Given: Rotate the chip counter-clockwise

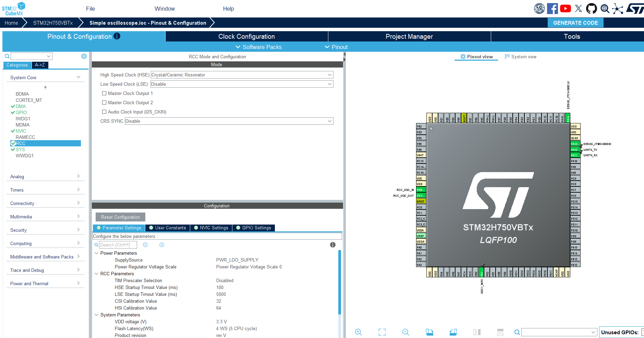Looking at the screenshot, I should 453,332.
